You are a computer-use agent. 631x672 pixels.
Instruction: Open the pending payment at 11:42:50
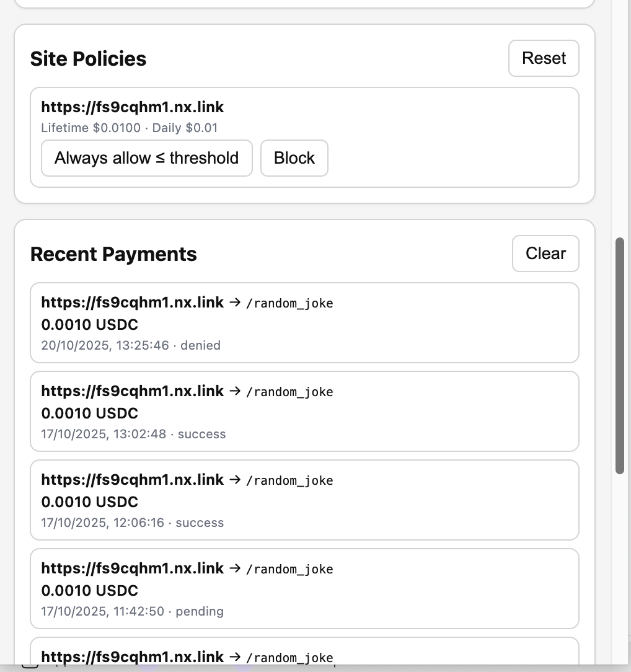[x=304, y=589]
